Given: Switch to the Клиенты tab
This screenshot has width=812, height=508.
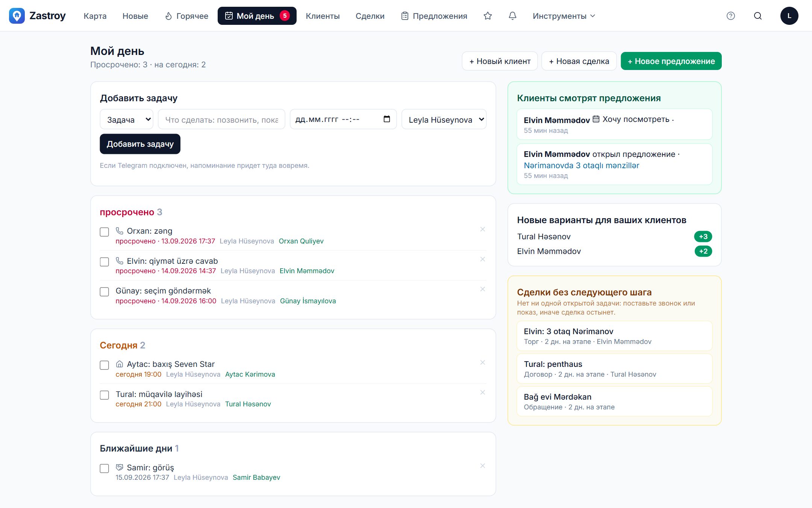Looking at the screenshot, I should click(x=323, y=16).
